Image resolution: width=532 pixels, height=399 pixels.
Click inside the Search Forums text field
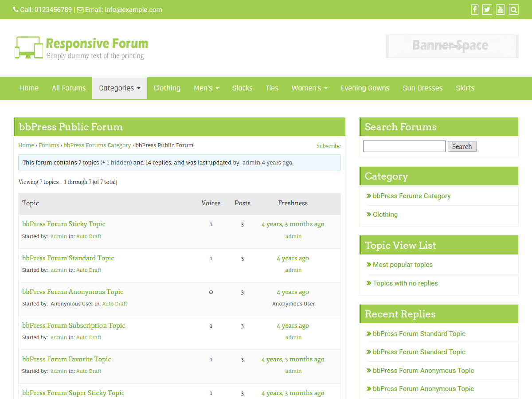pos(404,146)
